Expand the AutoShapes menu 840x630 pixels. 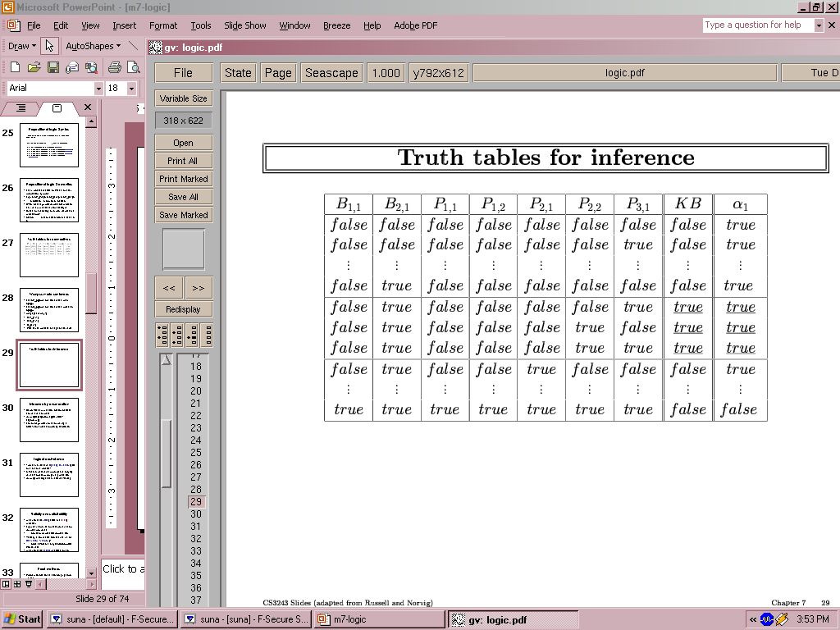pos(93,46)
